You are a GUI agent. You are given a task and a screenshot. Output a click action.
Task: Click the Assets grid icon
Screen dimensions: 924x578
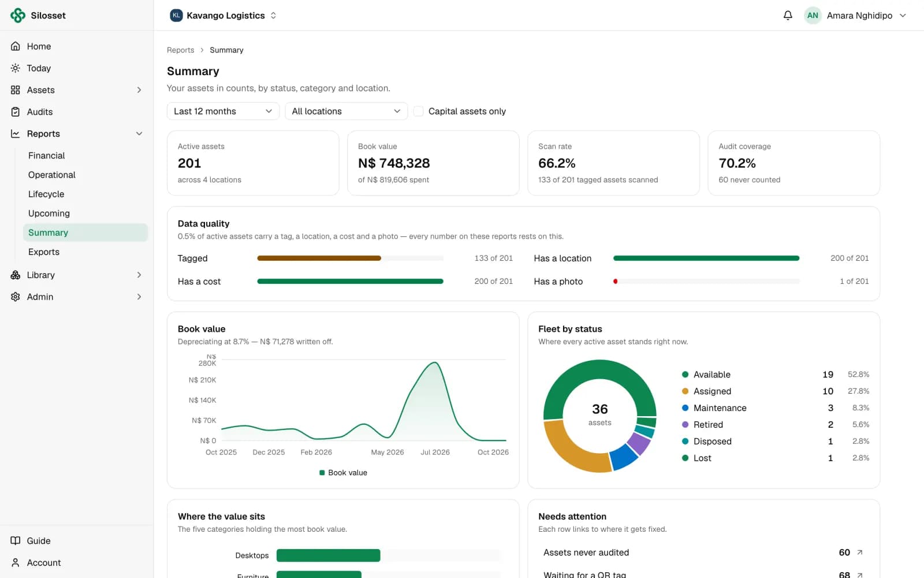pyautogui.click(x=16, y=90)
